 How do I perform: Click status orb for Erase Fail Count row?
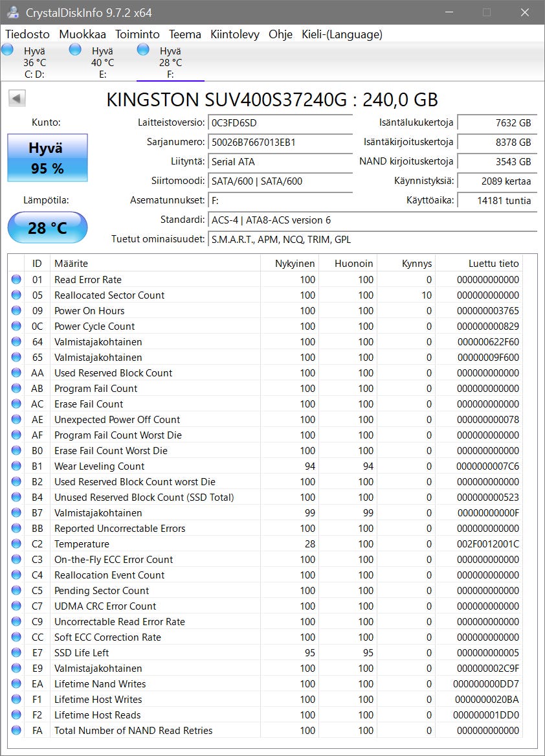click(16, 404)
